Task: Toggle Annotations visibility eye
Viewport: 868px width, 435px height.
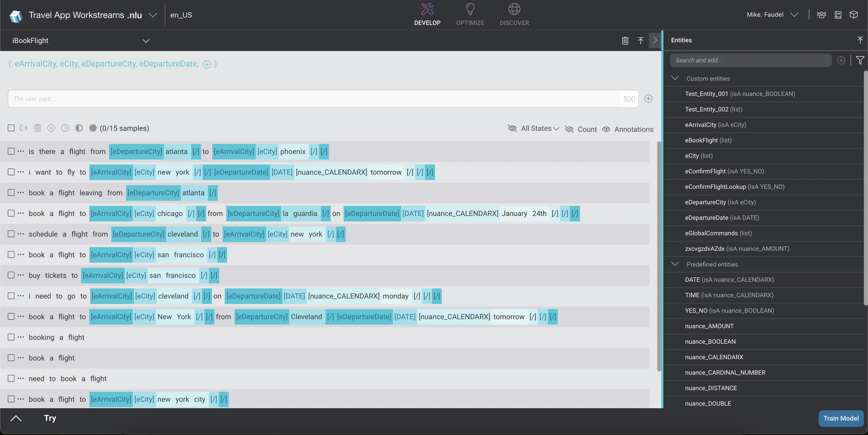Action: pyautogui.click(x=606, y=129)
